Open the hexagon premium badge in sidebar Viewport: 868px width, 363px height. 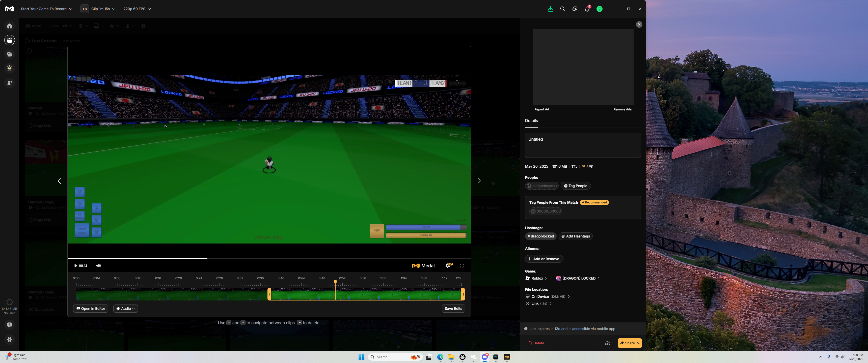9,68
